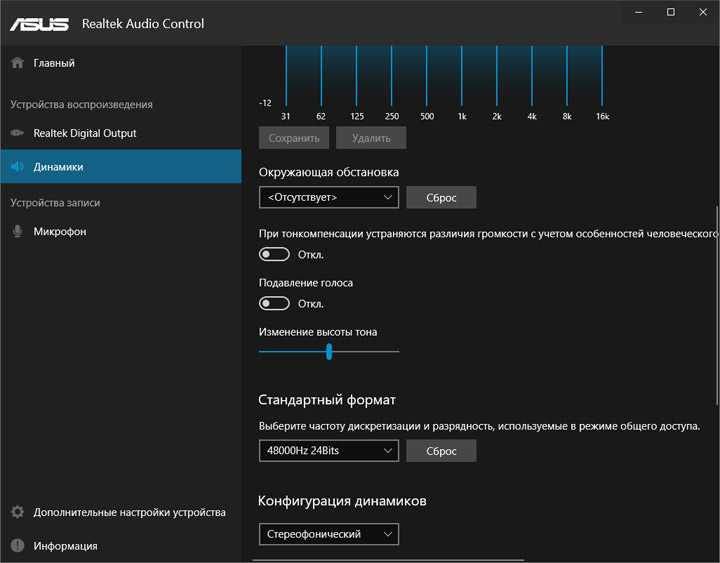Click the vertical scrollbar on the right
This screenshot has width=720, height=563.
[717, 305]
